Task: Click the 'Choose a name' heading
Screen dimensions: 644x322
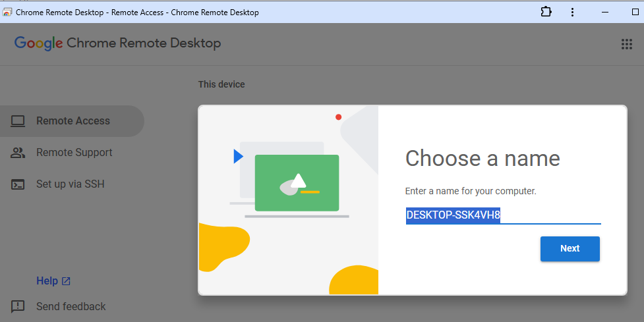Action: [x=483, y=158]
